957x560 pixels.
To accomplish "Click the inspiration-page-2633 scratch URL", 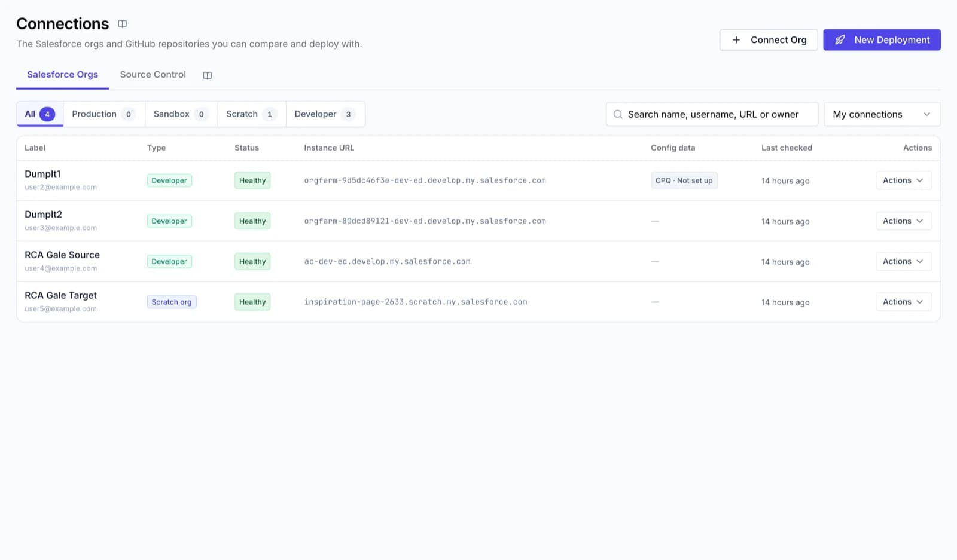I will 416,302.
